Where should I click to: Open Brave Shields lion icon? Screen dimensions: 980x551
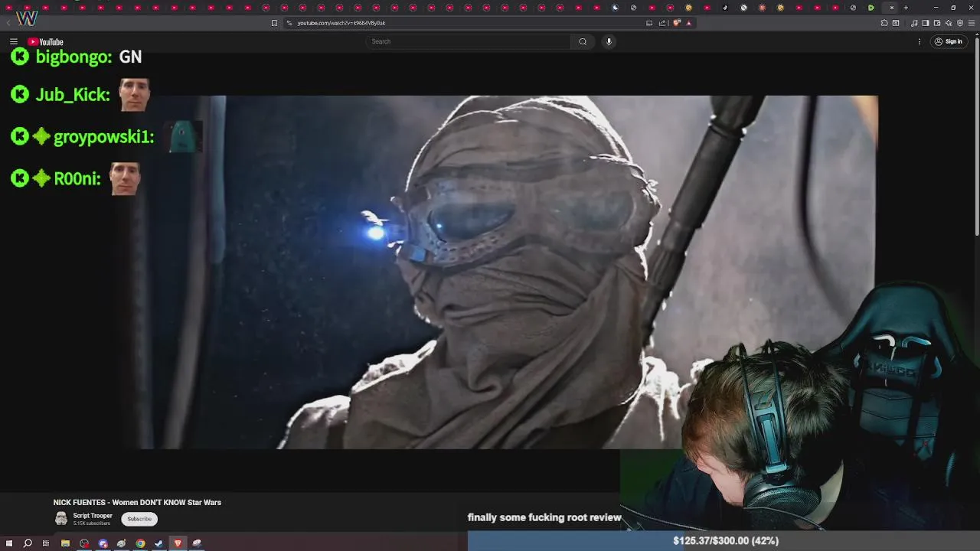point(677,23)
